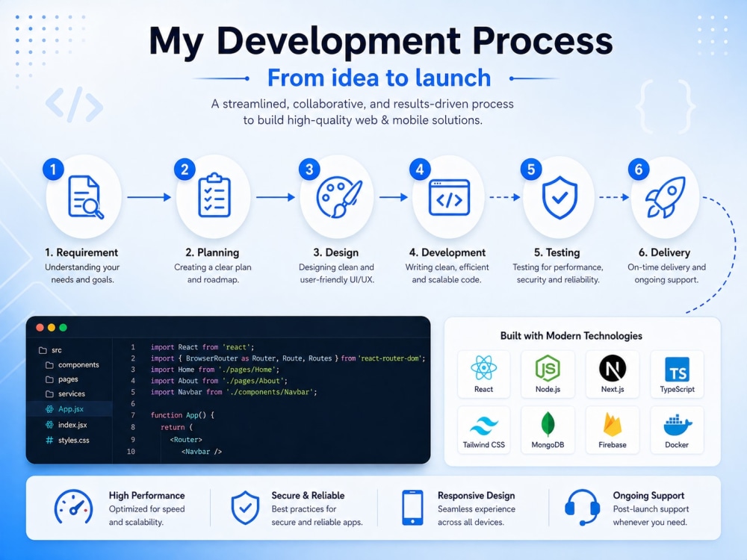Click the Delivery rocket icon

tap(666, 197)
